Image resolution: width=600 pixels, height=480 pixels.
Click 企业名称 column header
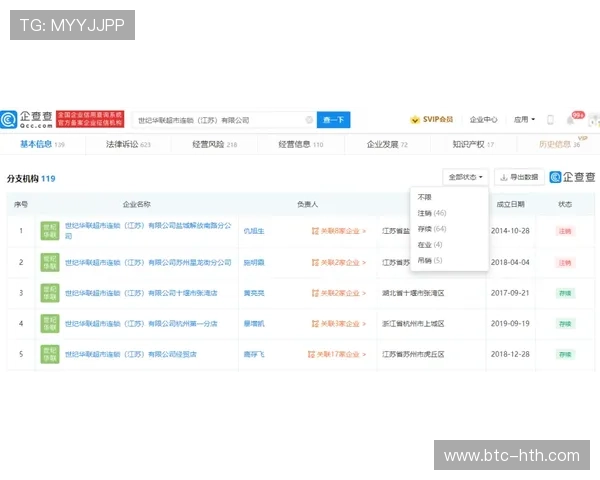click(137, 204)
